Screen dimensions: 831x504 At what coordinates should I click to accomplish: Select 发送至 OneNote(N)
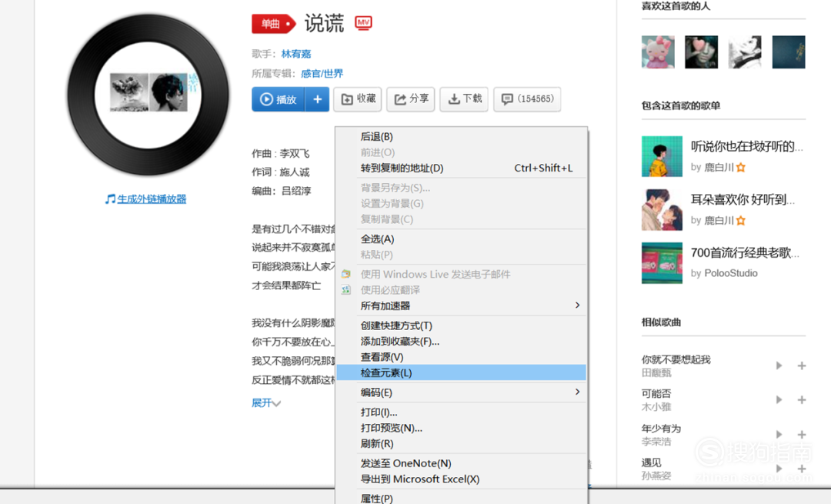click(x=461, y=463)
